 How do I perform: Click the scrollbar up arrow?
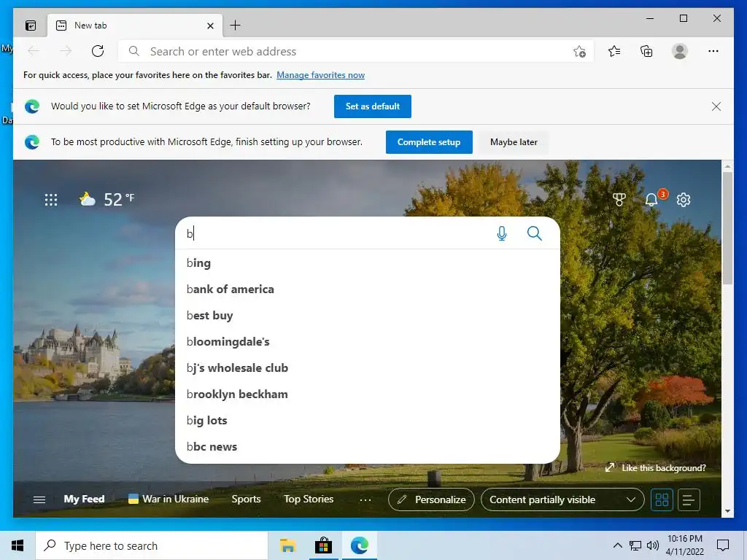pos(727,166)
